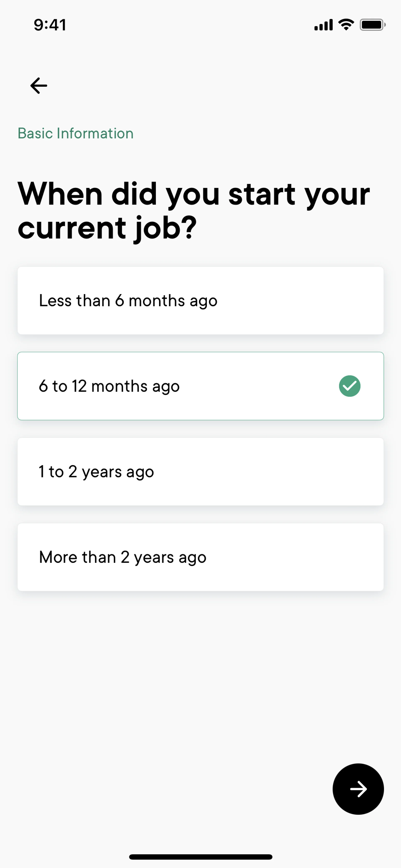Tap the "6 to 12 months ago" option text
401x868 pixels.
[x=109, y=386]
